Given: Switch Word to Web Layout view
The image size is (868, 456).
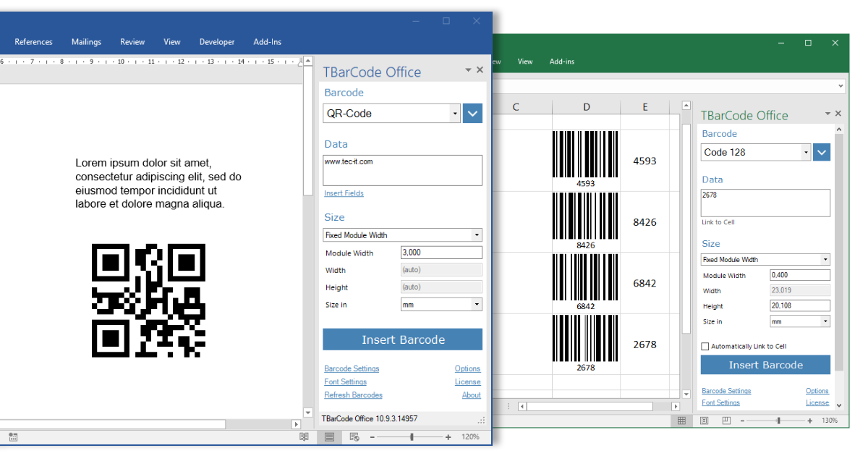Looking at the screenshot, I should (x=354, y=437).
